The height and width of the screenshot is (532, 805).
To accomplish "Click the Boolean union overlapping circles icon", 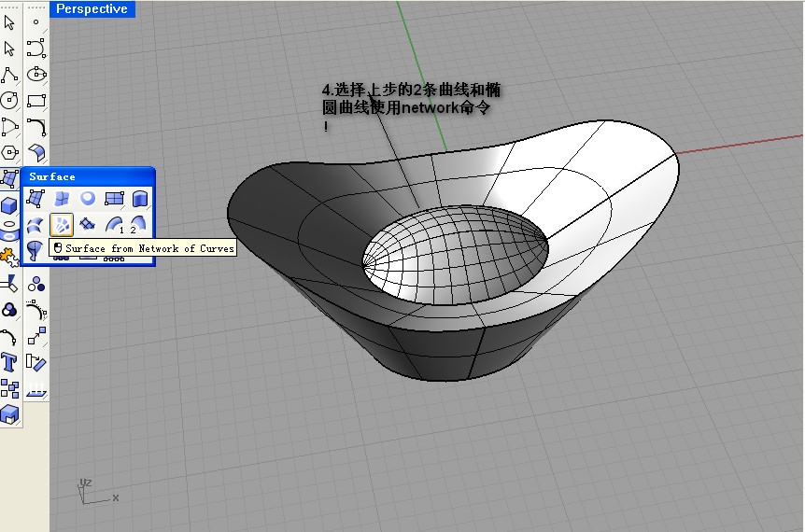I will pos(9,310).
